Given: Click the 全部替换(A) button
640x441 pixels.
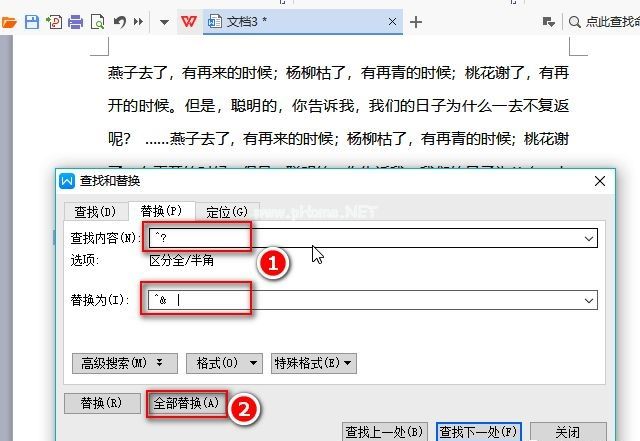Looking at the screenshot, I should (186, 404).
